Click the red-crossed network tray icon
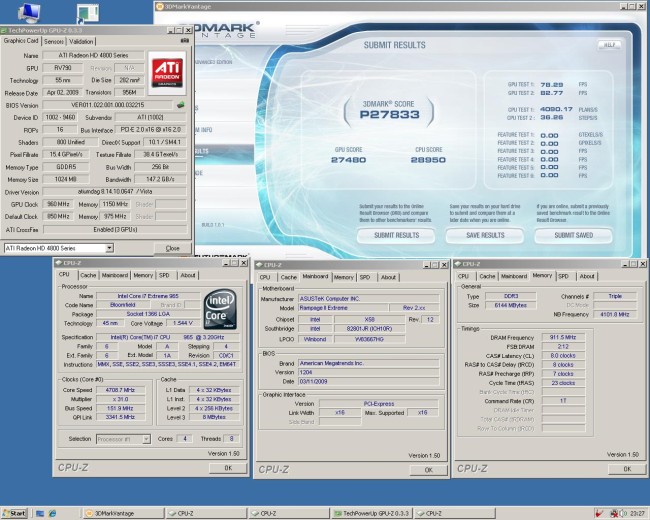650x520 pixels. click(x=614, y=513)
